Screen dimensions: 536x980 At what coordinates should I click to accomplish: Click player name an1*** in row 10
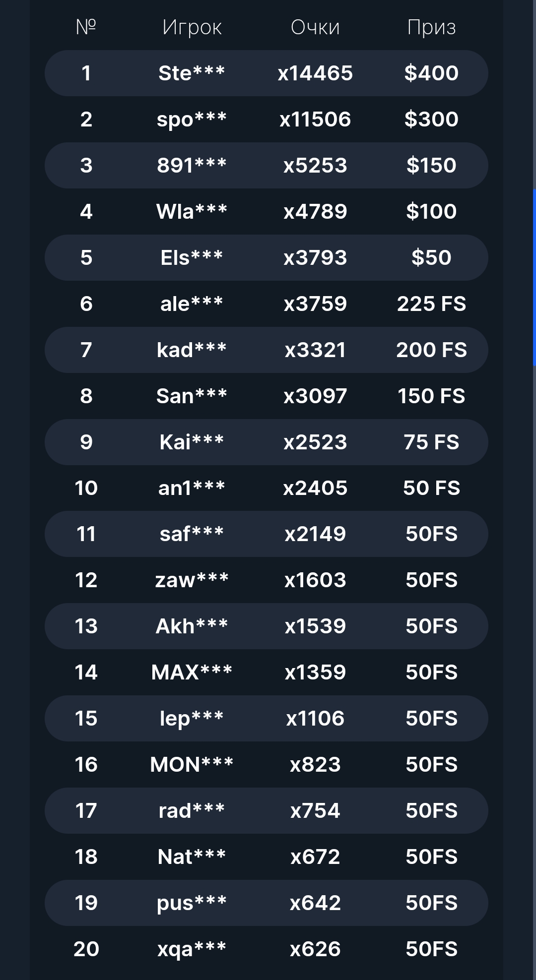pos(192,488)
